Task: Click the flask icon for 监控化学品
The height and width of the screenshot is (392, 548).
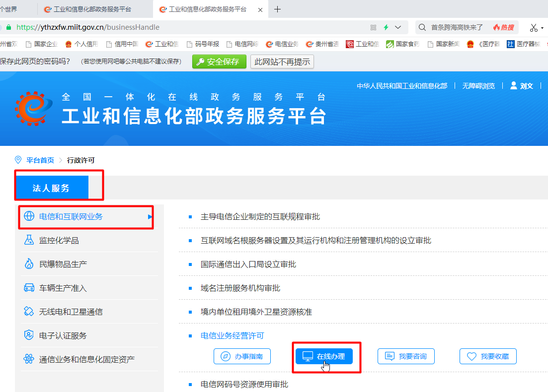Action: [x=29, y=240]
